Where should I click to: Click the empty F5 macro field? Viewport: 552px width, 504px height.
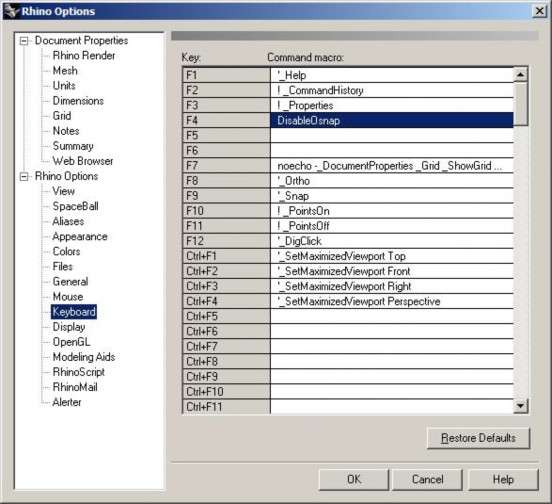(x=392, y=136)
